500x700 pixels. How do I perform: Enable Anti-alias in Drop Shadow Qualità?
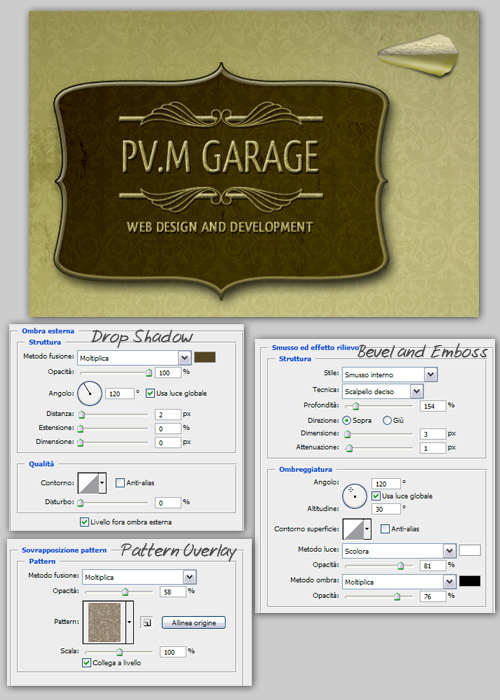pyautogui.click(x=120, y=483)
